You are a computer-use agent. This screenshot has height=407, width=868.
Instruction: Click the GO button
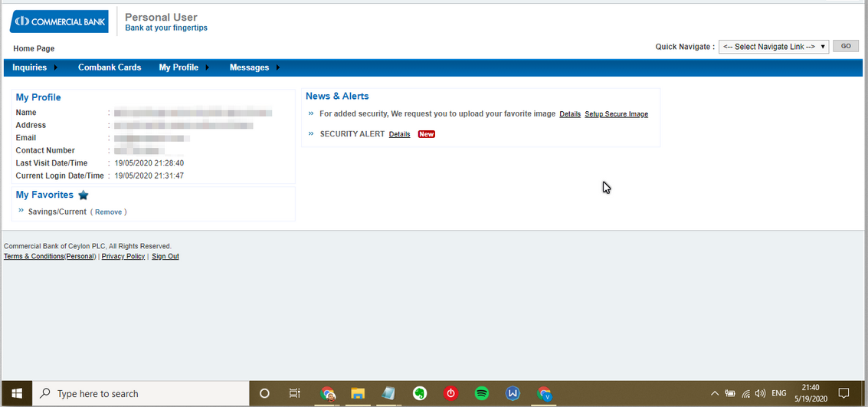tap(846, 47)
